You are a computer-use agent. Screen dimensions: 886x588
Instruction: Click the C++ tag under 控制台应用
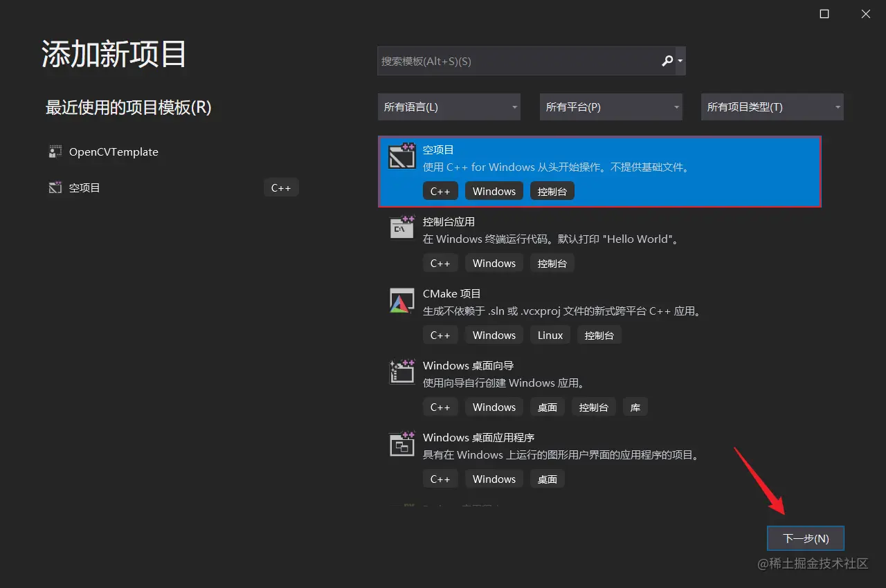tap(440, 263)
